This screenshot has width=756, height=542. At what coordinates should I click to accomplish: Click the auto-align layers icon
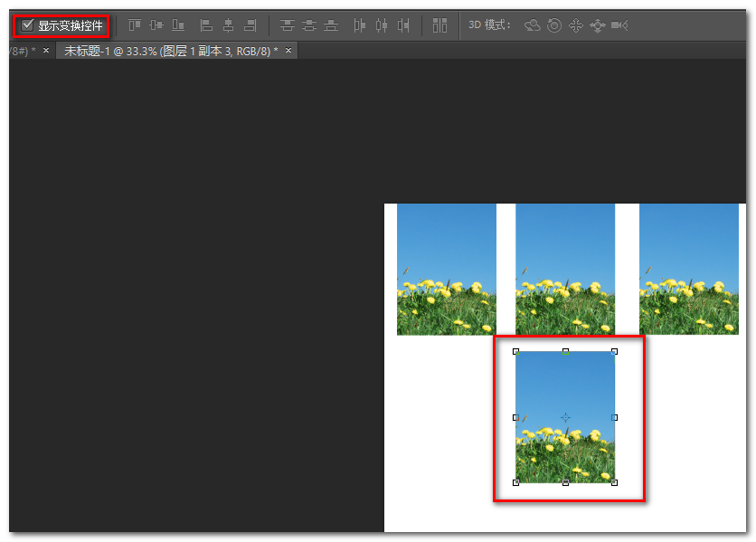click(x=439, y=24)
